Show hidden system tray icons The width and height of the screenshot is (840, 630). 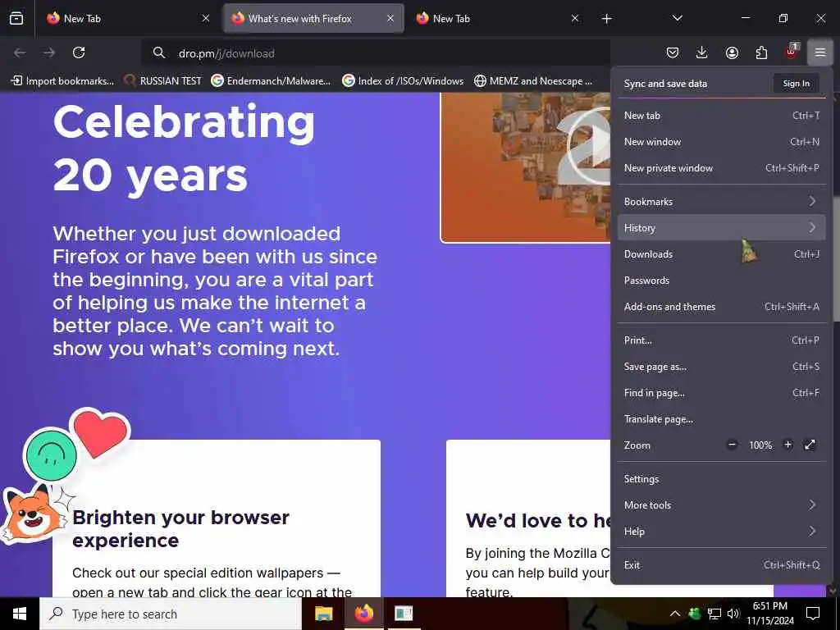[675, 614]
